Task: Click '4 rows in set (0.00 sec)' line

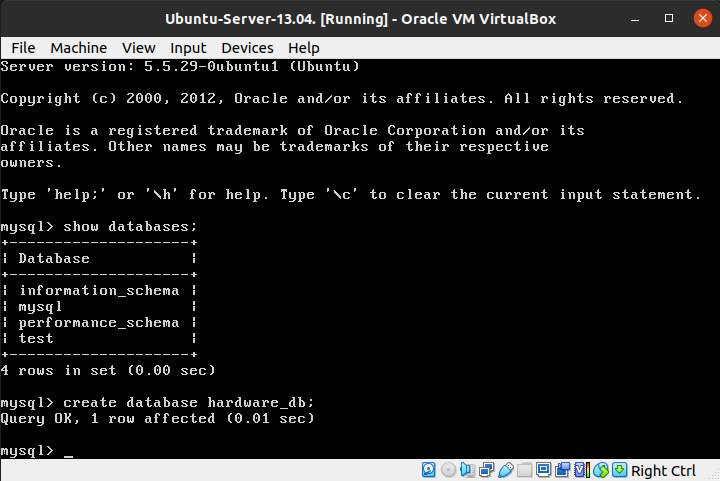Action: (x=108, y=370)
